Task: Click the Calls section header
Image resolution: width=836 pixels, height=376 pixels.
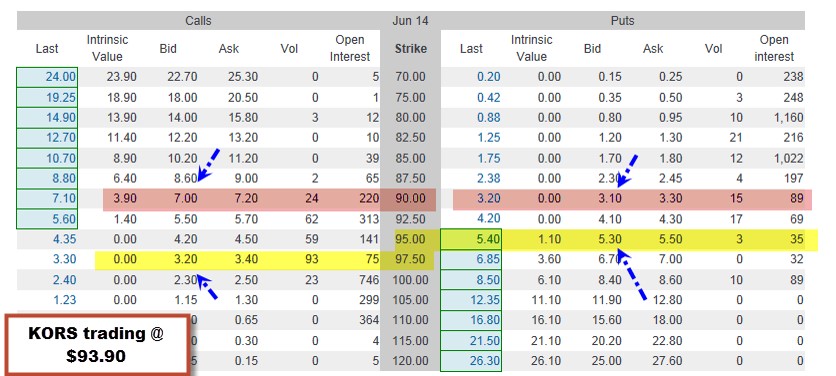Action: 198,21
